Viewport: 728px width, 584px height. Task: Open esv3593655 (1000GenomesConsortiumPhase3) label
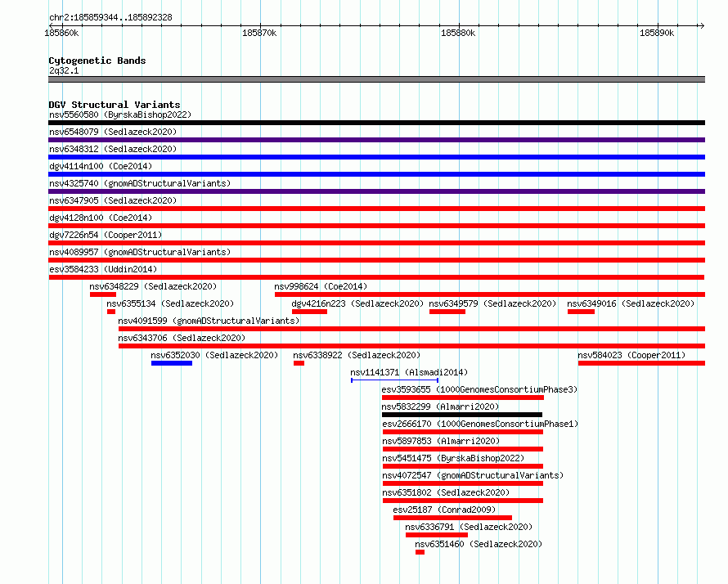[x=479, y=389]
